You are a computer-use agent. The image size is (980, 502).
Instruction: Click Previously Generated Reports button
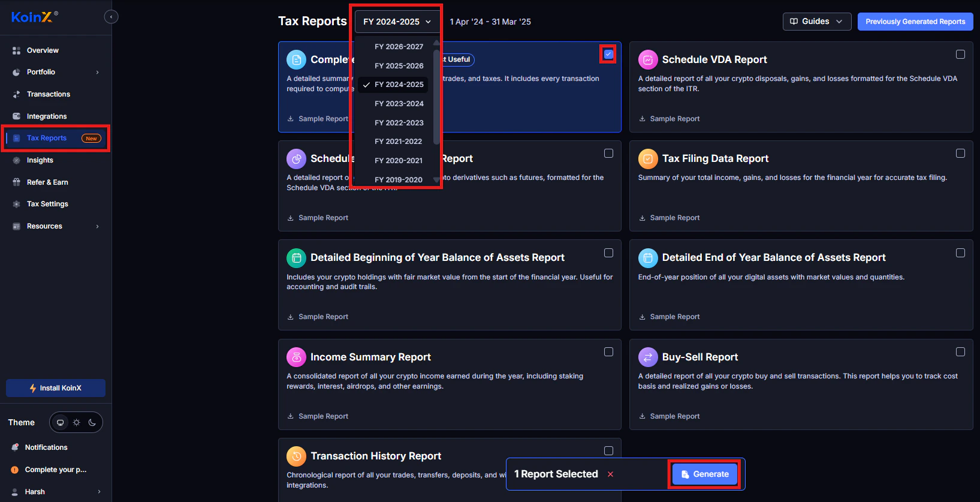click(915, 22)
